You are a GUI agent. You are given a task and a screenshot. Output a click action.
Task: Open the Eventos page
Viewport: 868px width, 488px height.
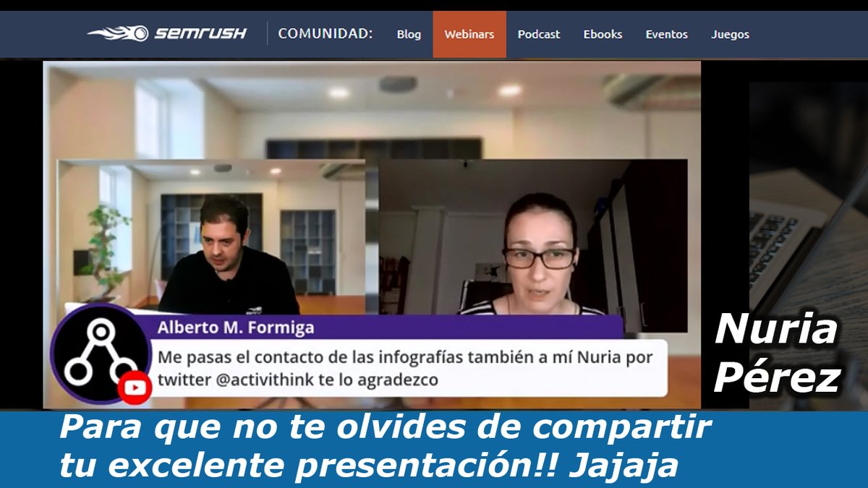667,33
